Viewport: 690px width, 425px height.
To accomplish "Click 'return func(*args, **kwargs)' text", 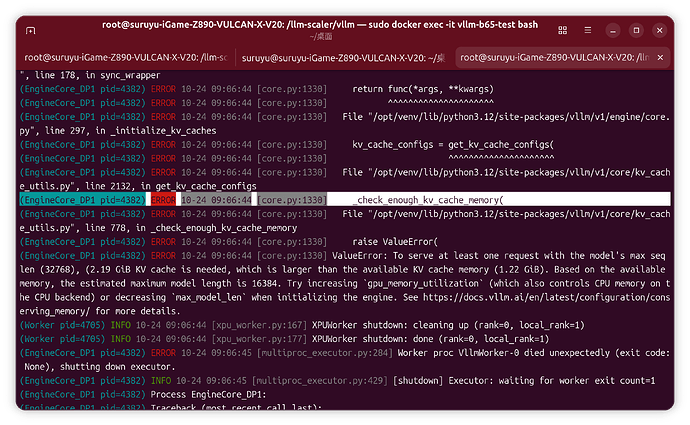I will [423, 89].
